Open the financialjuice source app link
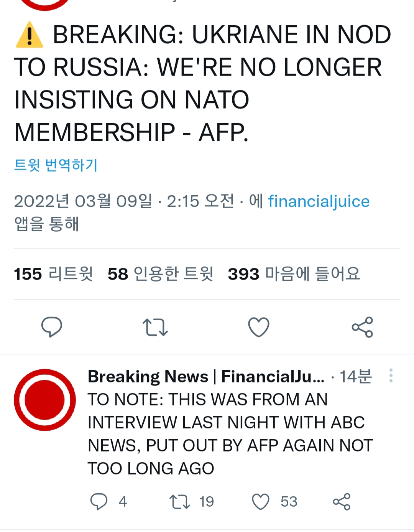This screenshot has height=532, width=414. pos(319,201)
